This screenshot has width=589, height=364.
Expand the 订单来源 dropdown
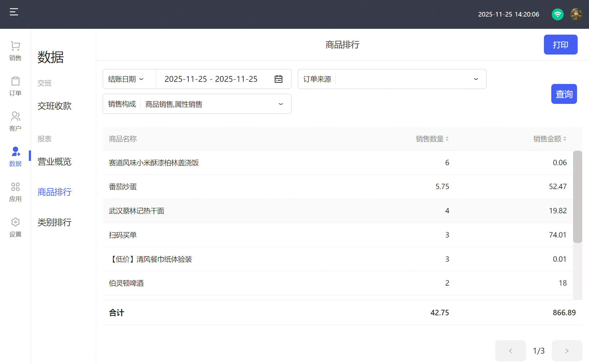tap(475, 79)
